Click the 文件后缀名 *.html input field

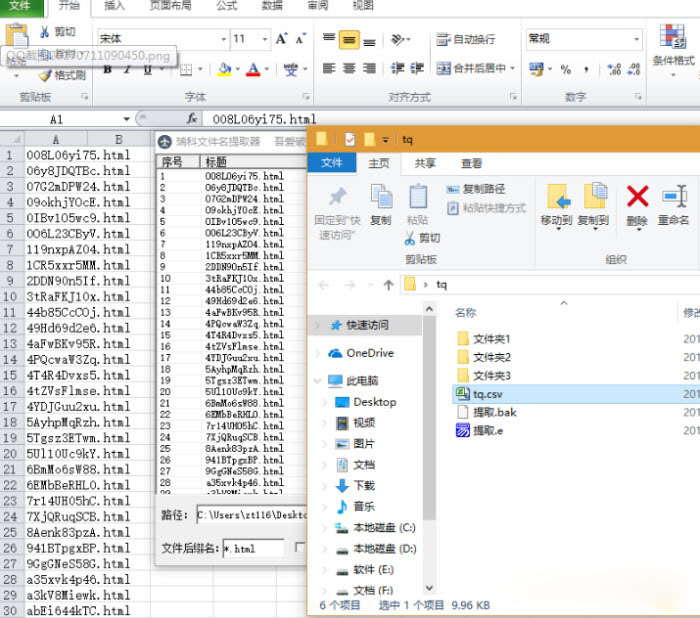pos(254,548)
